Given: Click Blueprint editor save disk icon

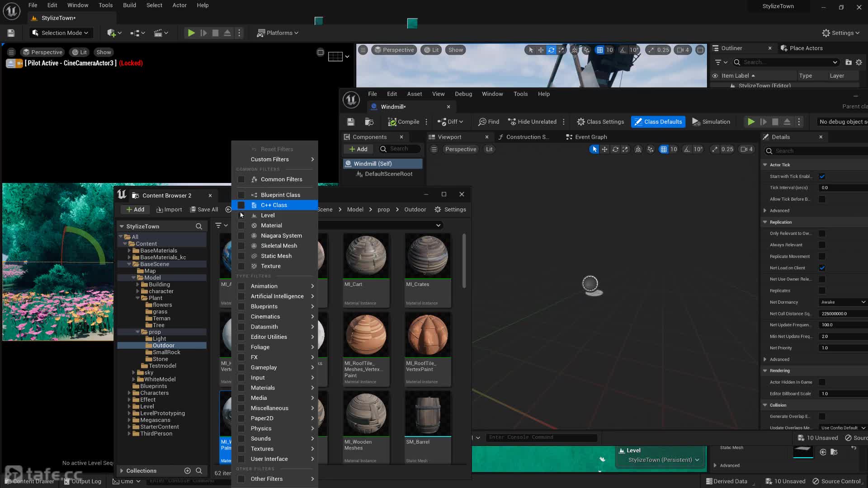Looking at the screenshot, I should [350, 122].
